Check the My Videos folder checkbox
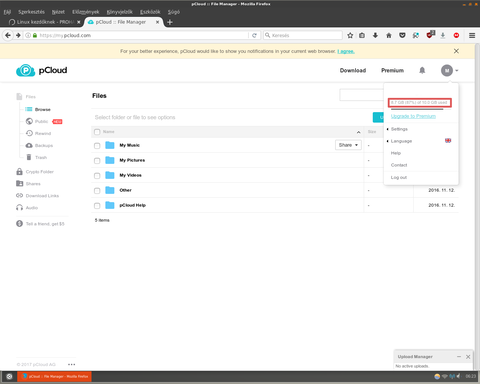The width and height of the screenshot is (480, 384). click(97, 176)
